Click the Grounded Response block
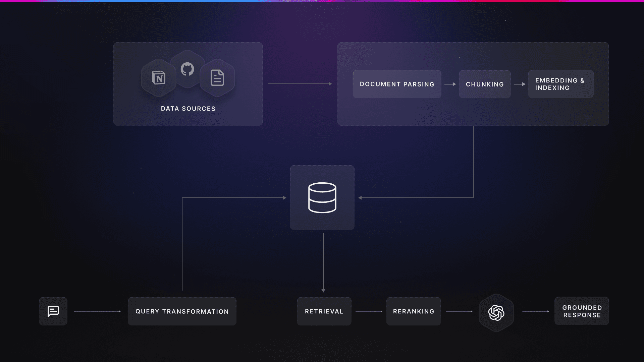644x362 pixels. pos(581,311)
